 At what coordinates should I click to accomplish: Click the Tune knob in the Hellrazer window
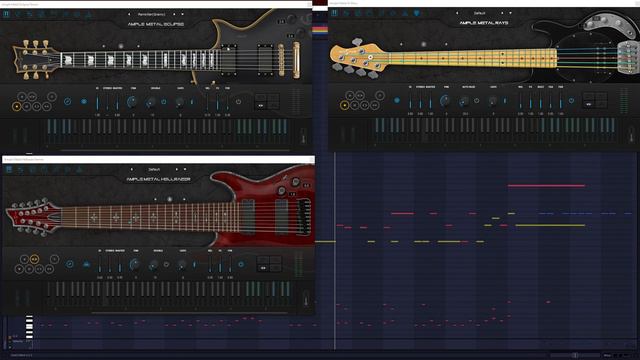134,265
